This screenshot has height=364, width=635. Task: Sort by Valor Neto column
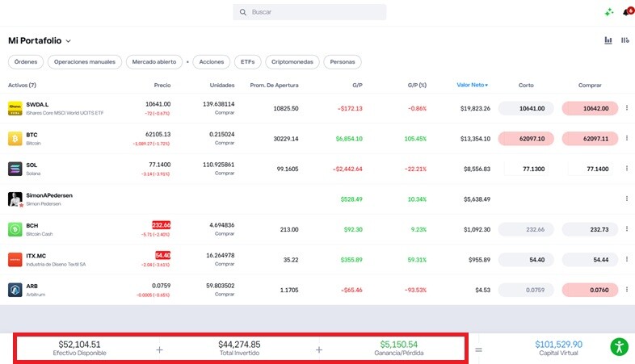pos(472,85)
